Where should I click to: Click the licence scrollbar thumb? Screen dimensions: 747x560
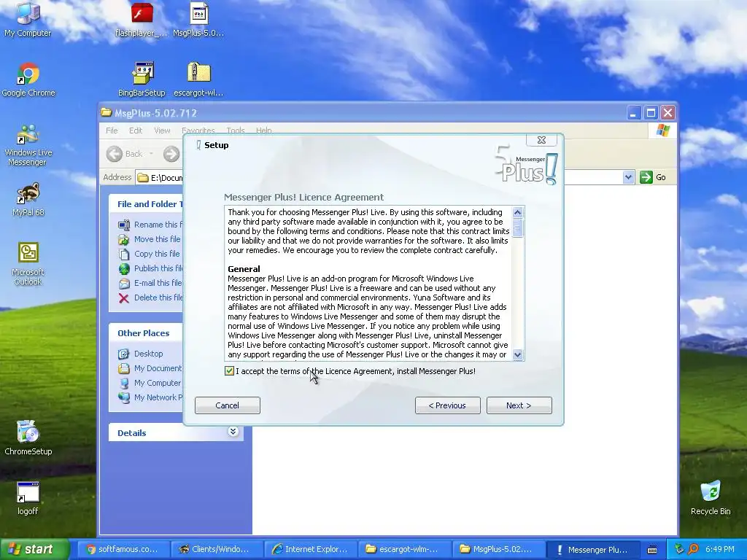point(517,228)
